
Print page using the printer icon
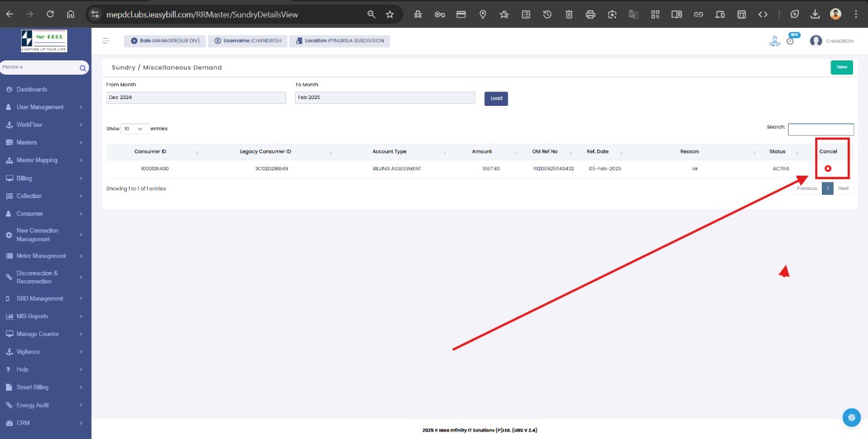click(590, 14)
